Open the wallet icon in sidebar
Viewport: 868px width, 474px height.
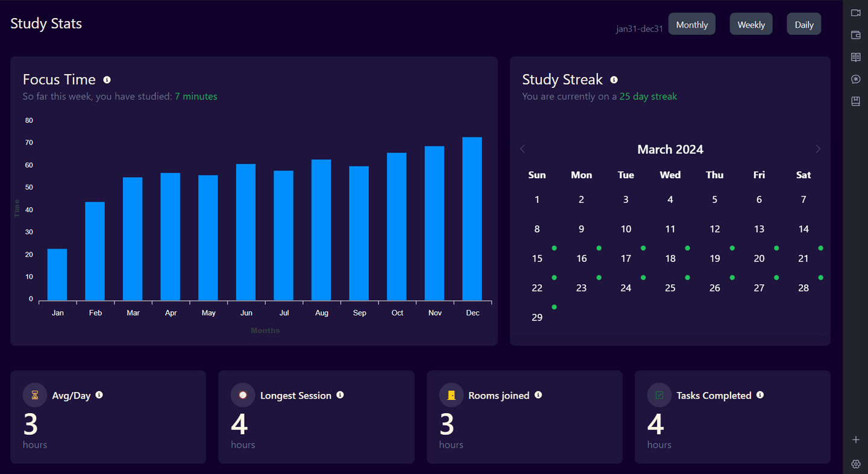click(855, 35)
